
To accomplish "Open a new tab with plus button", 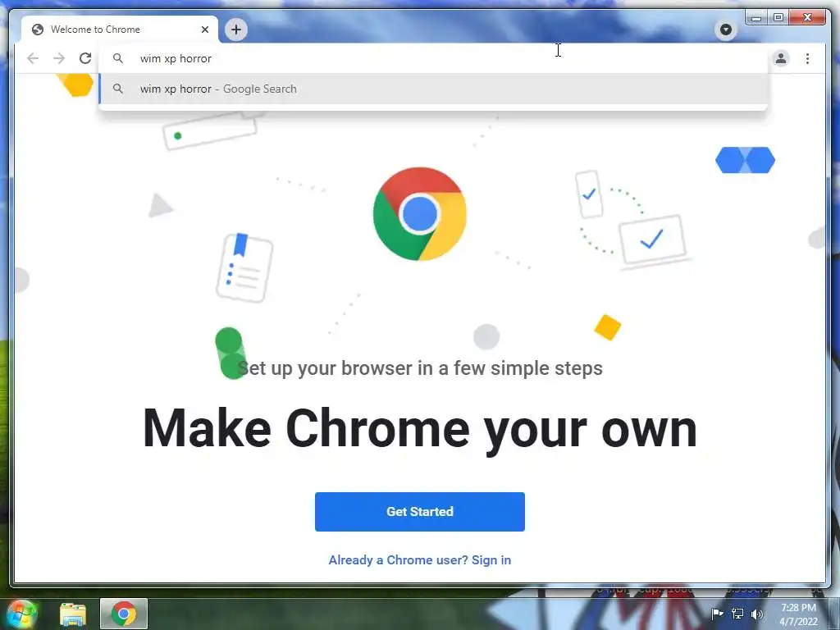I will click(x=236, y=30).
